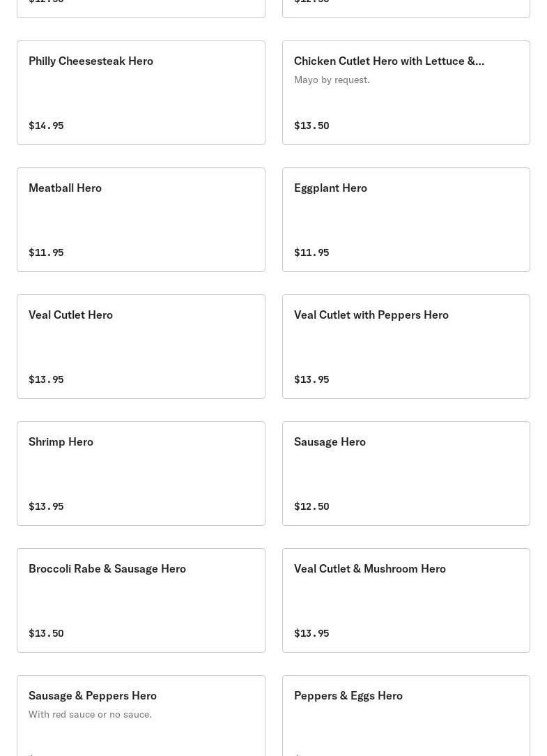
Task: Click the $14.95 Philly Cheesesteak price
Action: (46, 126)
